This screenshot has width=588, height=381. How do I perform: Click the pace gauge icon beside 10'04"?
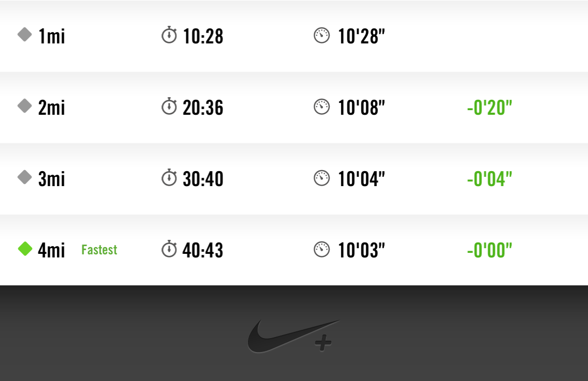321,179
